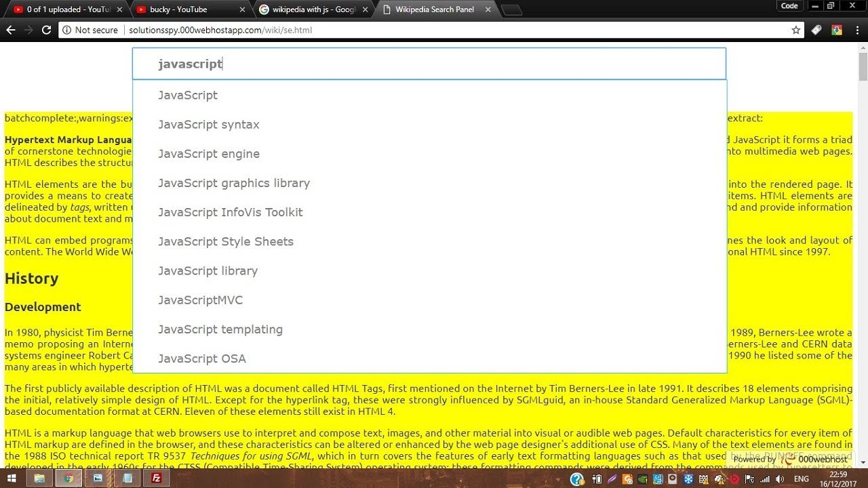The width and height of the screenshot is (868, 488).
Task: Close the 'Wikipedia Search Panel' tab
Action: pos(488,9)
